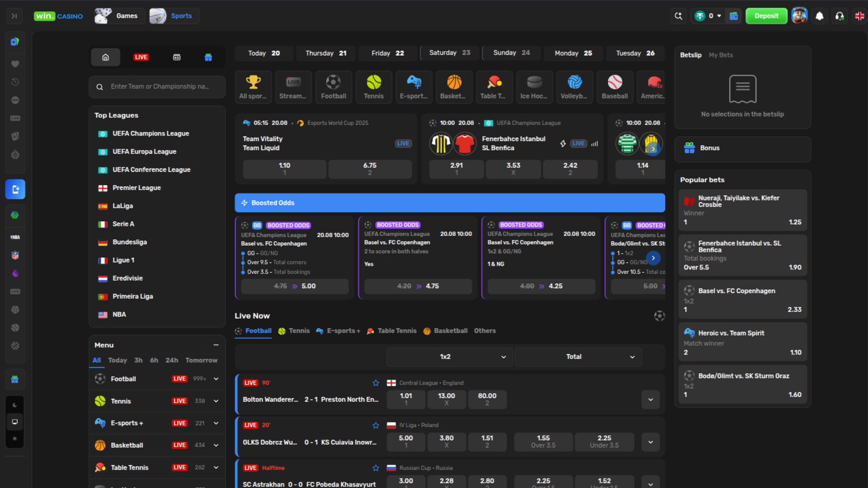Toggle dark mode with the moon icon
The height and width of the screenshot is (488, 868).
pyautogui.click(x=15, y=404)
